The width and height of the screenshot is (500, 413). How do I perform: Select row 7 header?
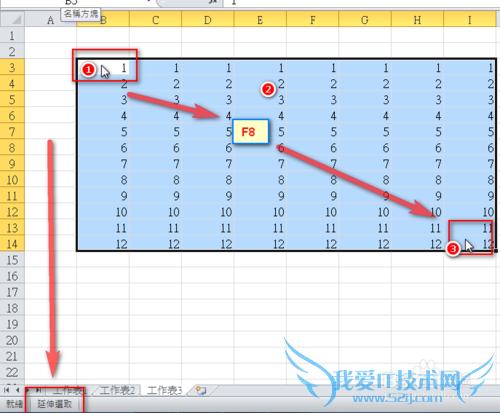click(12, 131)
